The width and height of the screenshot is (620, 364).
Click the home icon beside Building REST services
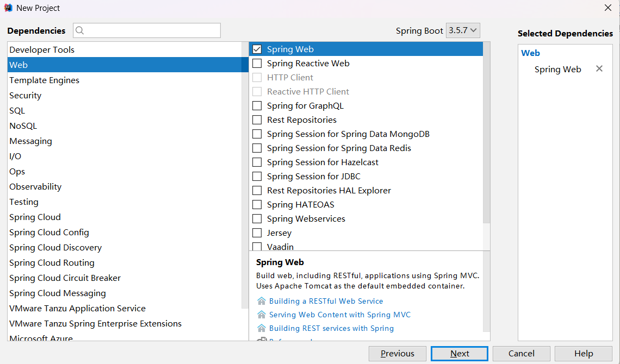pos(262,328)
